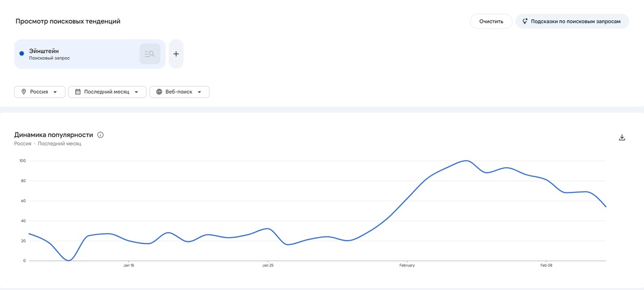Click the calendar icon in Последний месяц filter
The image size is (644, 290).
tap(78, 92)
